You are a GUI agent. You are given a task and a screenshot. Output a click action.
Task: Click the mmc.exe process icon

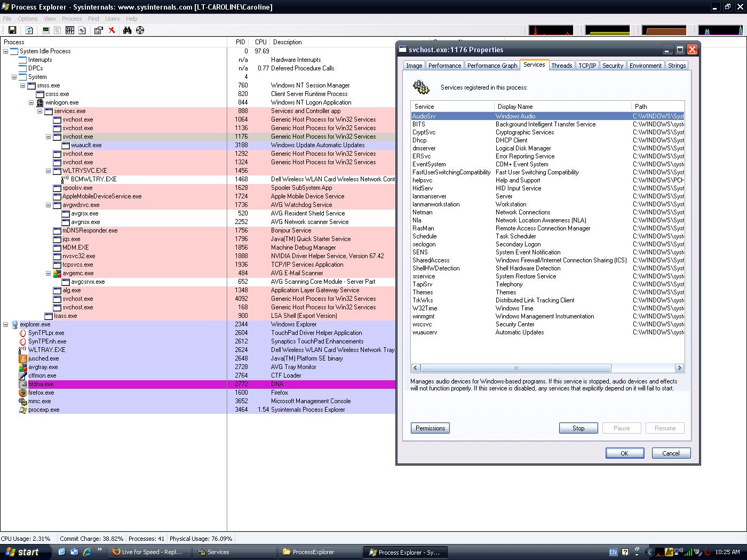[23, 401]
